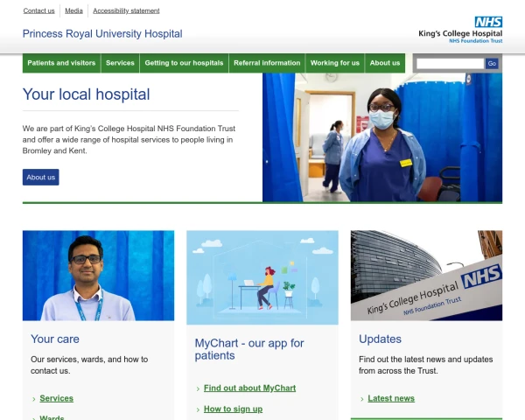Click the Princess Royal University Hospital title
Screen dimensions: 525x420
[x=102, y=34]
